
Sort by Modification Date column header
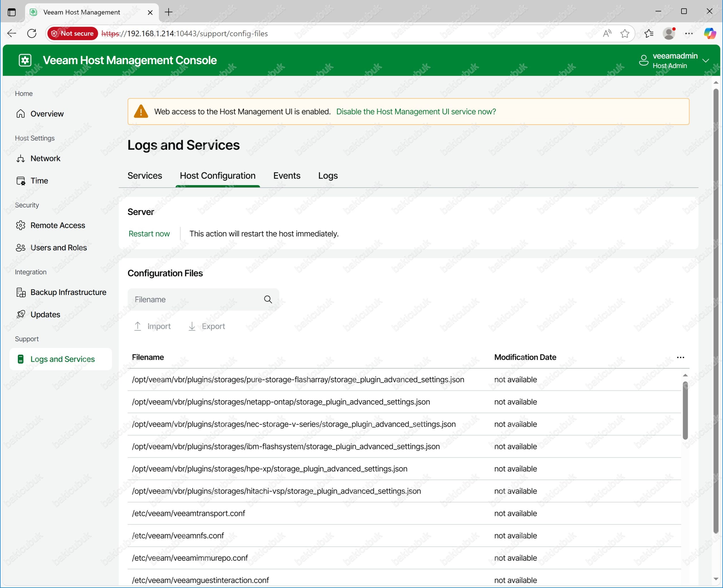pyautogui.click(x=525, y=357)
